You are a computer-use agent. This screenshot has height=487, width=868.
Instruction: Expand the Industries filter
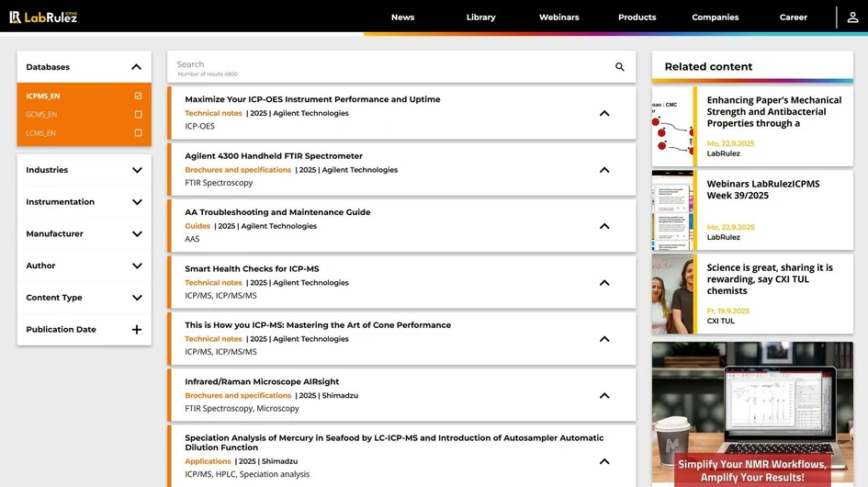pos(137,170)
